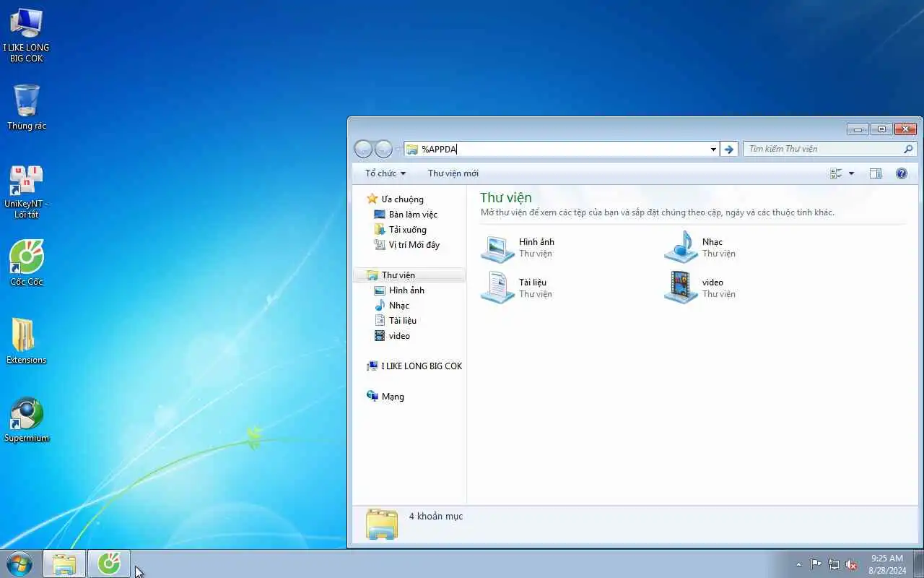Select Nhạc library in main pane
This screenshot has height=578, width=924.
700,248
